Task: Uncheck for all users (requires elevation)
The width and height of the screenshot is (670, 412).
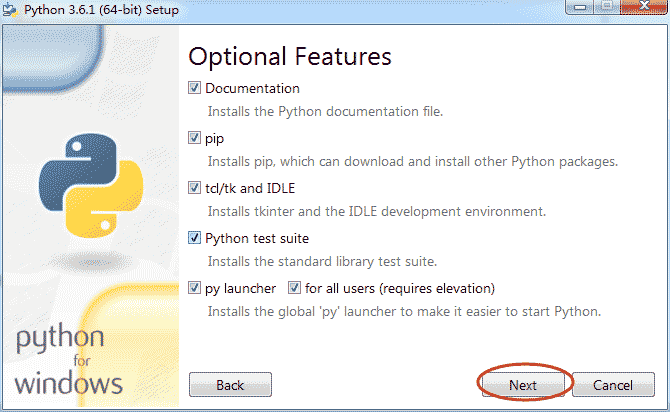Action: click(295, 288)
